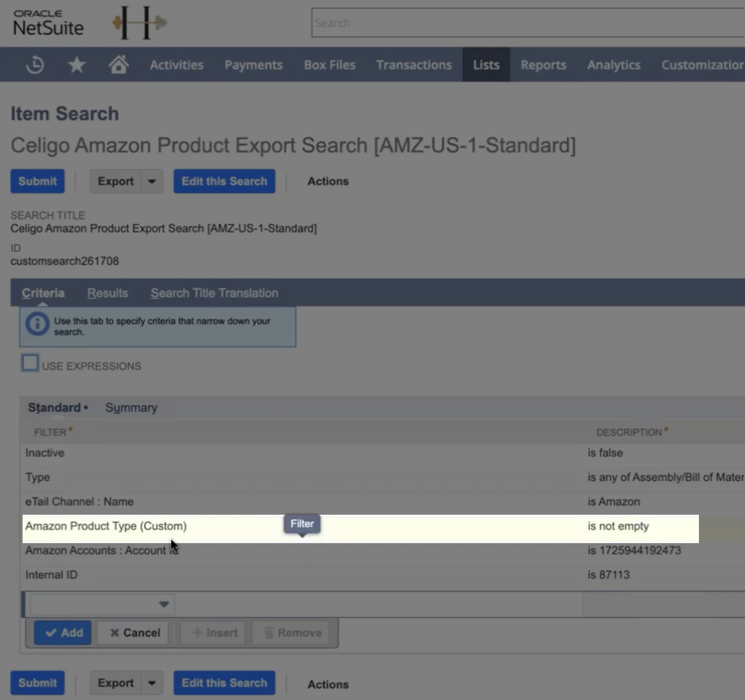The image size is (745, 700).
Task: Click the 'is Amazon' description cell
Action: point(614,501)
